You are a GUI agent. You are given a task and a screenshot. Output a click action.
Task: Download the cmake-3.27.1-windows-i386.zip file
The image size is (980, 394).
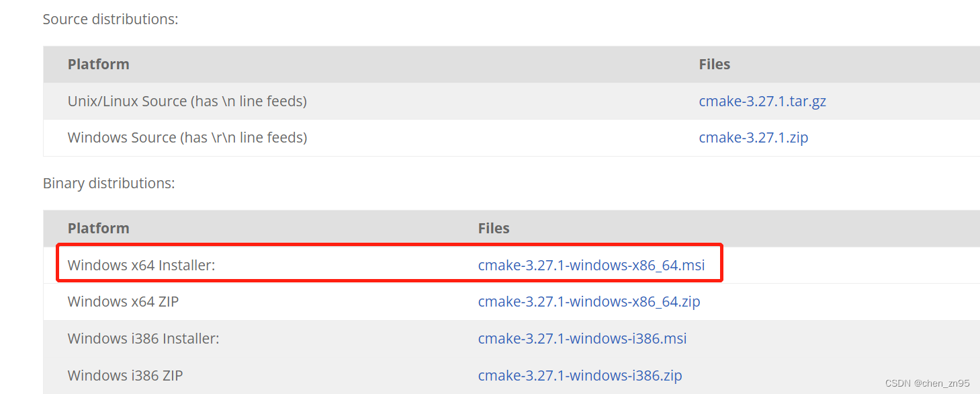click(x=580, y=375)
